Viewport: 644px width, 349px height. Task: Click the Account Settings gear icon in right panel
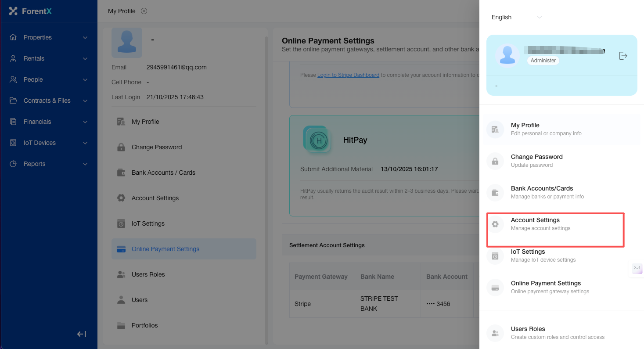point(495,224)
